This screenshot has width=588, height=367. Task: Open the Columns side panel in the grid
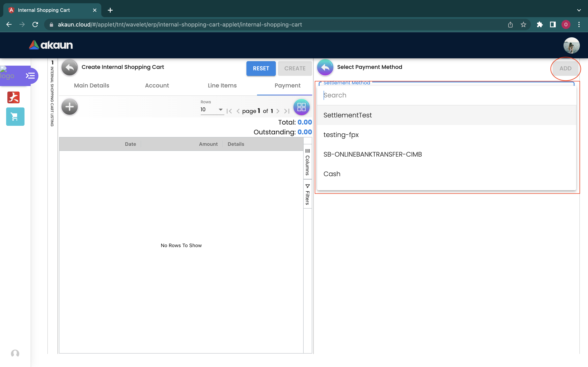[307, 162]
